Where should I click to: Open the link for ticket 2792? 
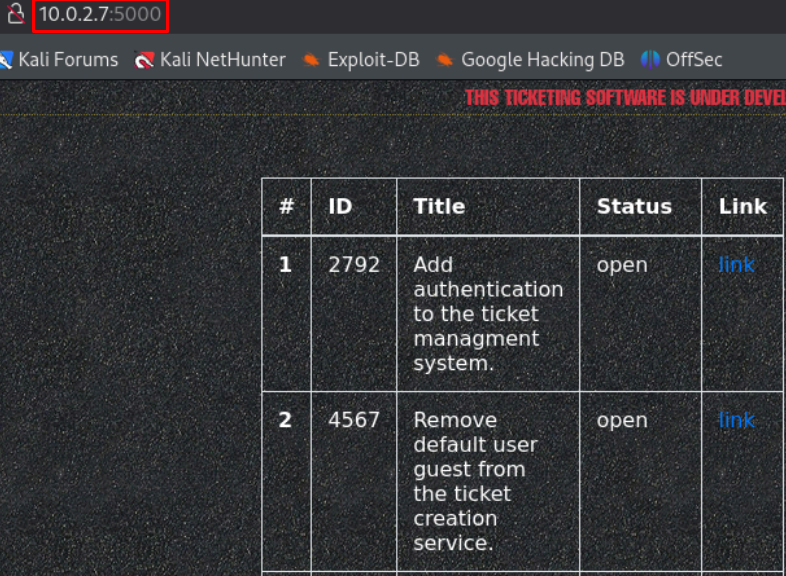pyautogui.click(x=736, y=265)
